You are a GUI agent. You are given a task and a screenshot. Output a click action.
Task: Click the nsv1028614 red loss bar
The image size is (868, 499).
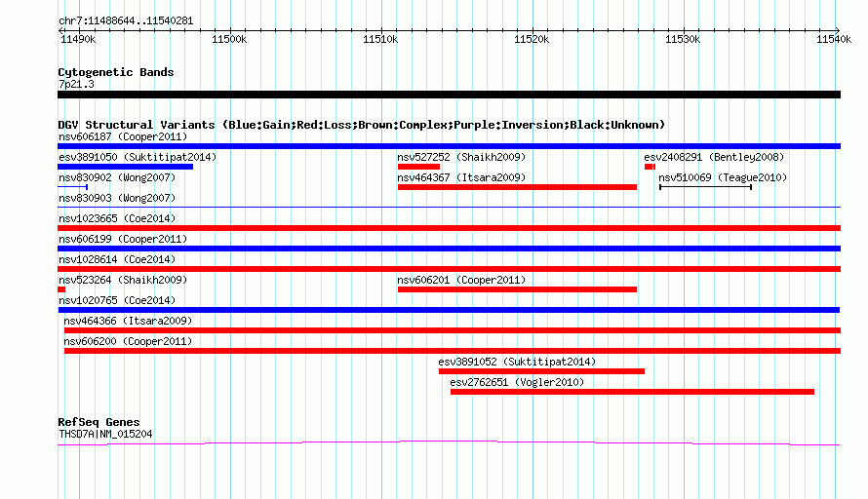click(449, 269)
